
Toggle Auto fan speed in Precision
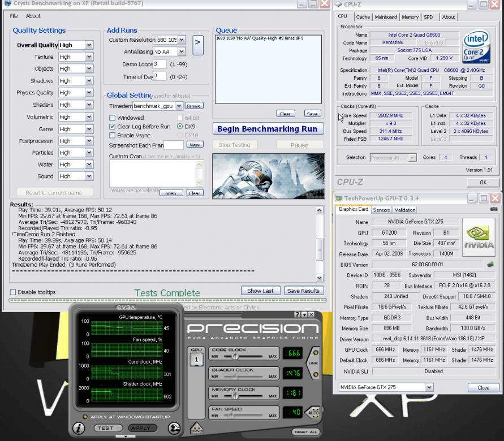pyautogui.click(x=313, y=412)
